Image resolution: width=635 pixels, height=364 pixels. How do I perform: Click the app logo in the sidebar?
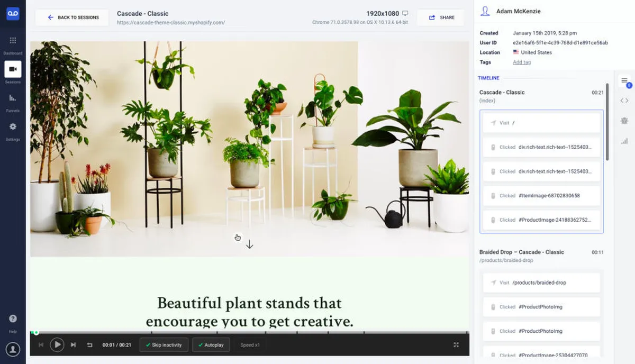coord(13,14)
